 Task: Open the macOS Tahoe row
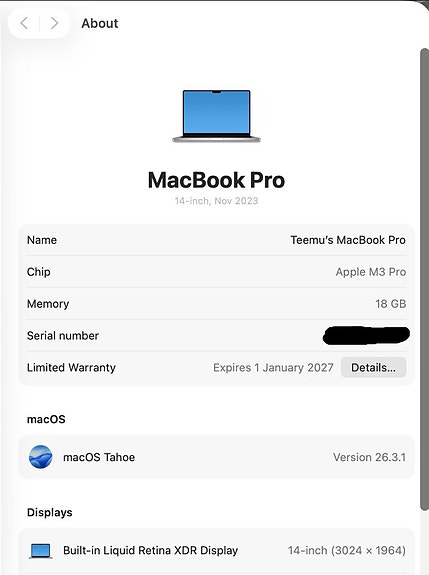[216, 457]
